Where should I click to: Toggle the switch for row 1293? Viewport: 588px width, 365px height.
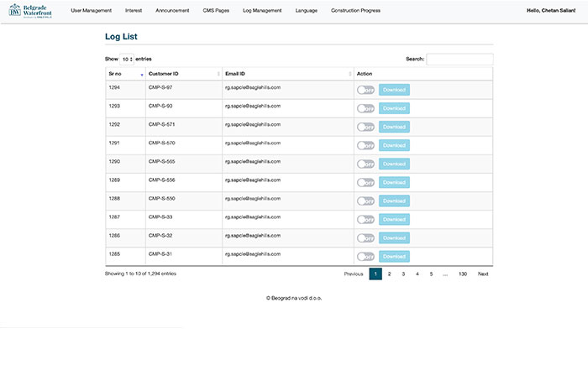tap(365, 108)
